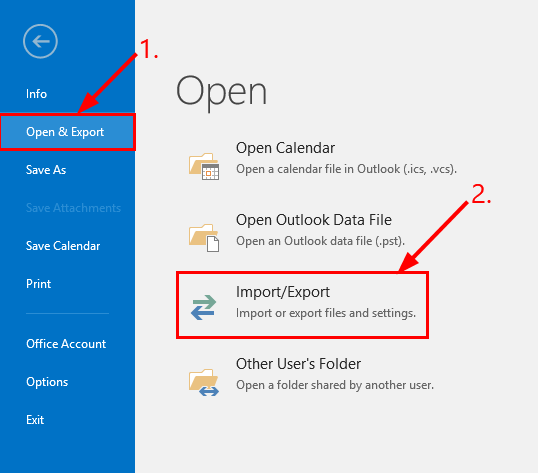Select Save Calendar menu item

63,246
